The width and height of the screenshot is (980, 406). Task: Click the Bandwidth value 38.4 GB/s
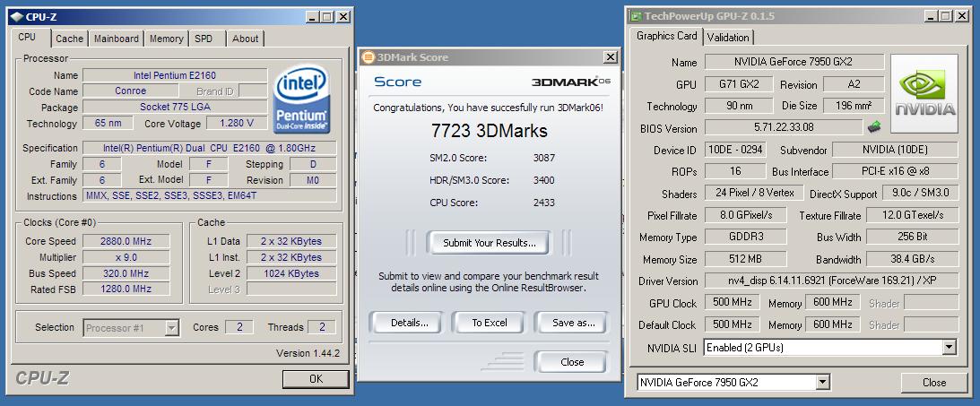(x=912, y=259)
